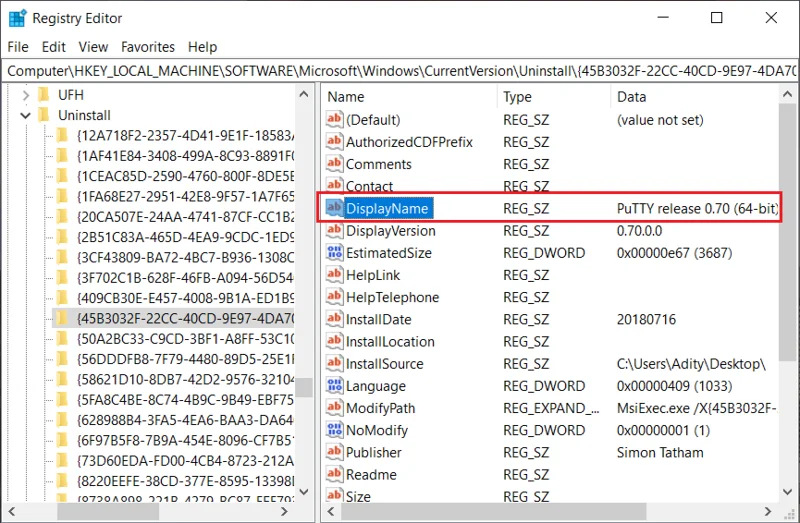
Task: Click the tree pane scroll right arrow
Action: [x=284, y=511]
